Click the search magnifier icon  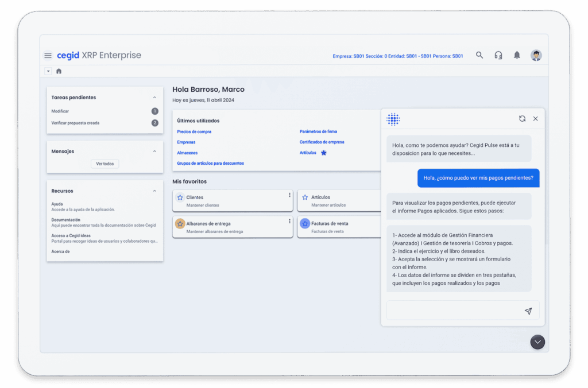[x=479, y=55]
